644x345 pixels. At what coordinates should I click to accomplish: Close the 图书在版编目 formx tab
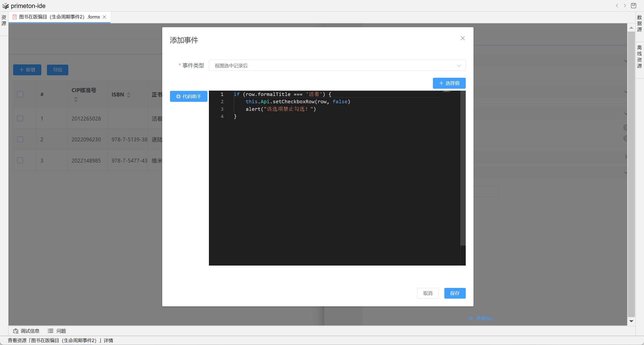coord(105,17)
